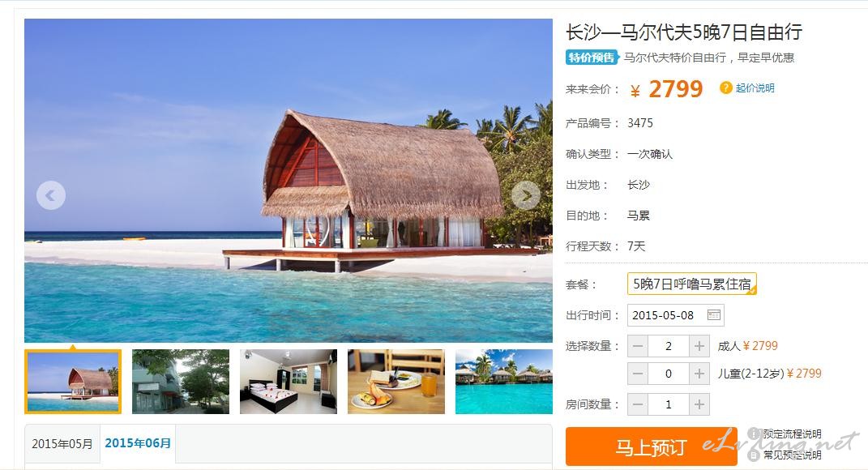Select the 5晚7日呼噜马累住宿 package option
The width and height of the screenshot is (868, 470).
692,284
